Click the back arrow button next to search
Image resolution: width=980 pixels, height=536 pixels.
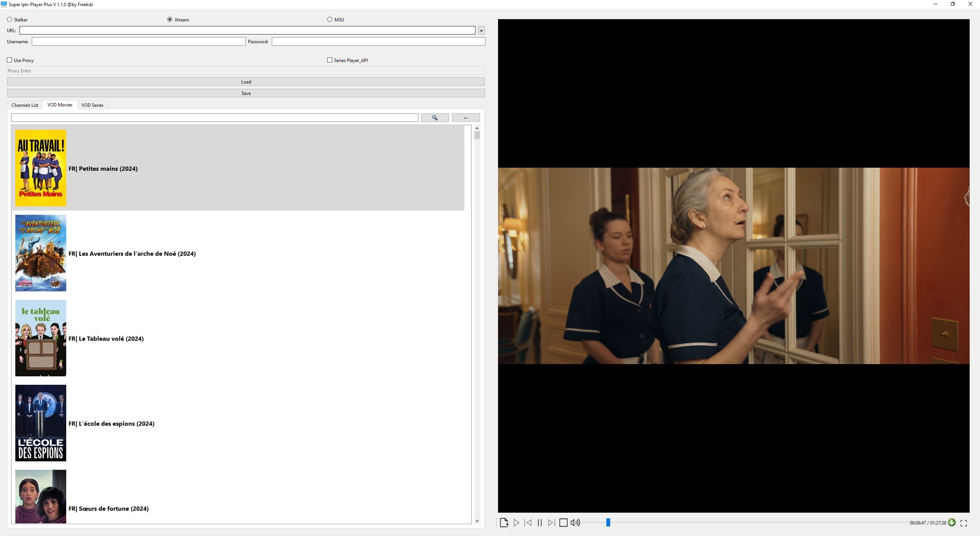(466, 118)
